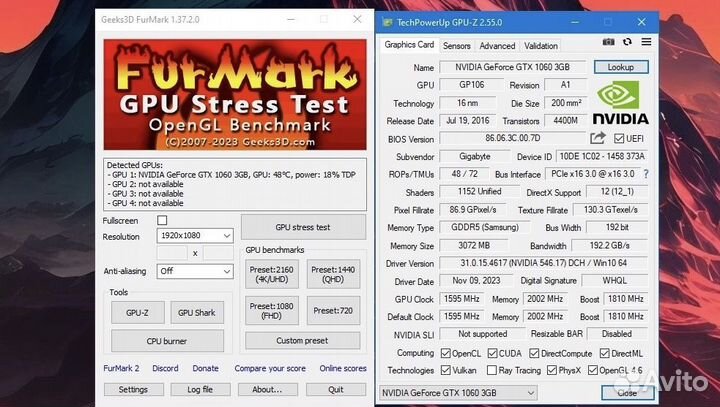Click the custom width input field
This screenshot has height=407, width=720.
(x=172, y=253)
